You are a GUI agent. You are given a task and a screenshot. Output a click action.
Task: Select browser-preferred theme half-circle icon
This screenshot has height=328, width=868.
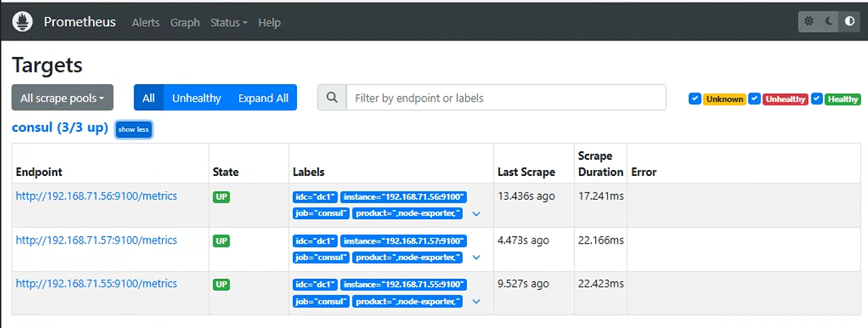tap(849, 21)
